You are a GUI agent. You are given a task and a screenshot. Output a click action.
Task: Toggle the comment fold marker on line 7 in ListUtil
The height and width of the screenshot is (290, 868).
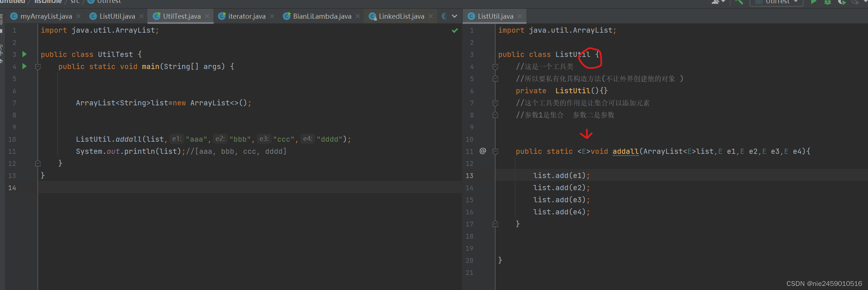click(495, 103)
